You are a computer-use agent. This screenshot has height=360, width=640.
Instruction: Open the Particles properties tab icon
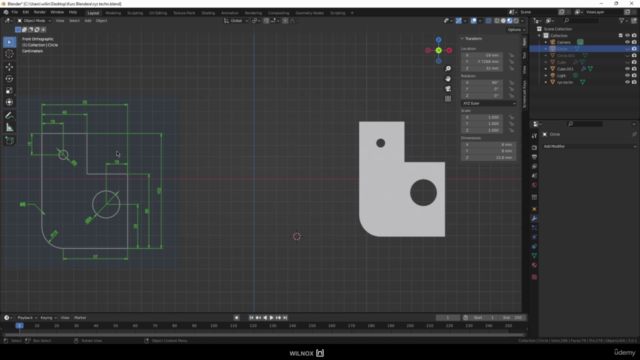(x=534, y=228)
